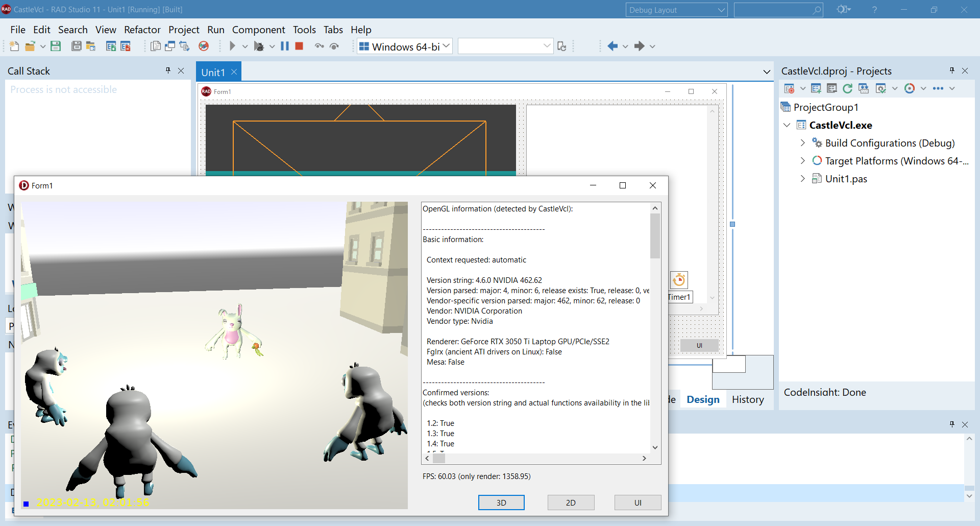Click the memo horizontal scroll right arrow
Image resolution: width=980 pixels, height=526 pixels.
(x=644, y=458)
